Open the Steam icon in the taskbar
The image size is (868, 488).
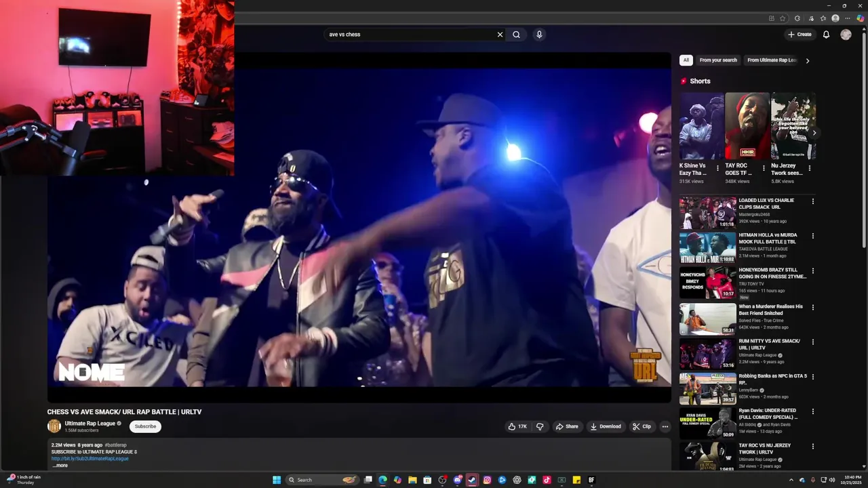[472, 480]
